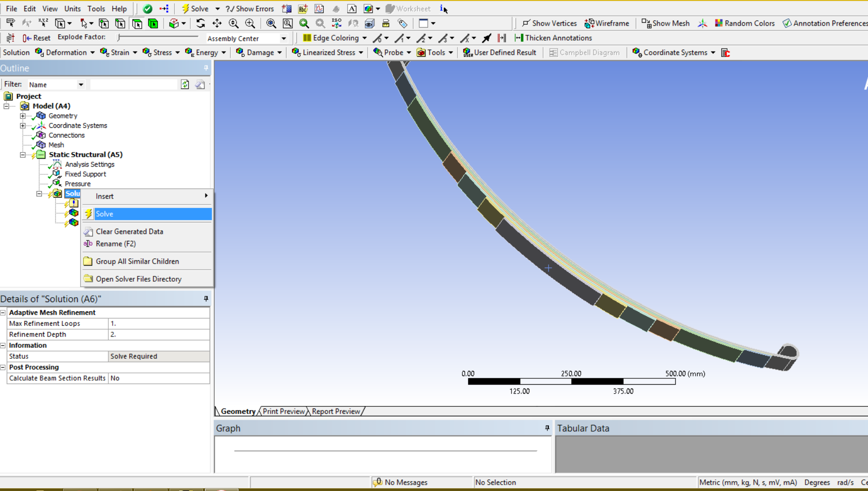The width and height of the screenshot is (868, 491).
Task: Click the Solve toolbar button
Action: click(x=195, y=9)
